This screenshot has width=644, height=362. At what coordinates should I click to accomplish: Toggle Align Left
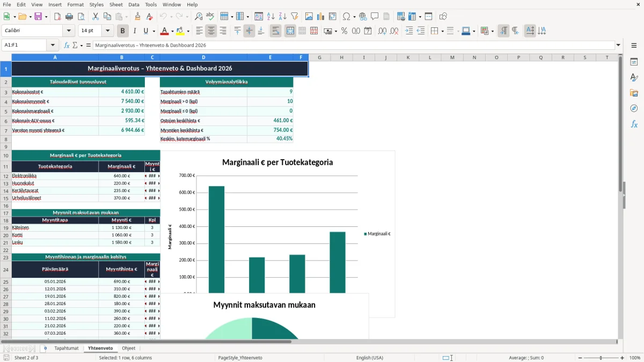(199, 31)
